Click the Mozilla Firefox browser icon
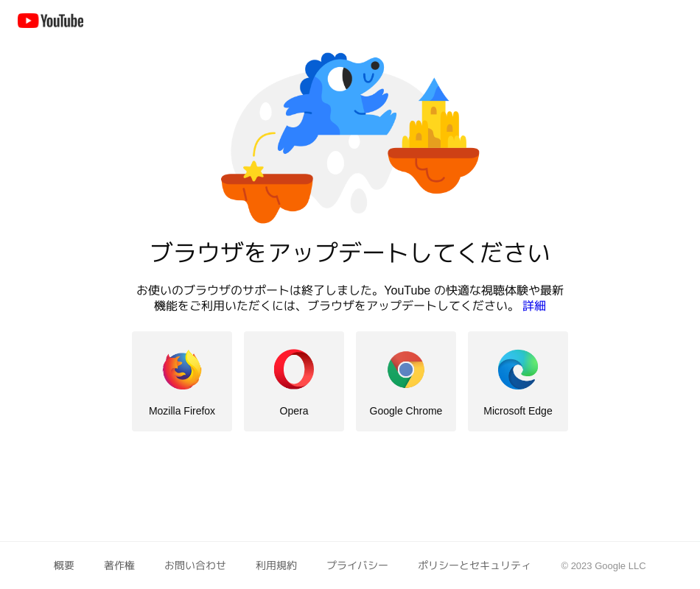The width and height of the screenshot is (700, 589). point(182,370)
